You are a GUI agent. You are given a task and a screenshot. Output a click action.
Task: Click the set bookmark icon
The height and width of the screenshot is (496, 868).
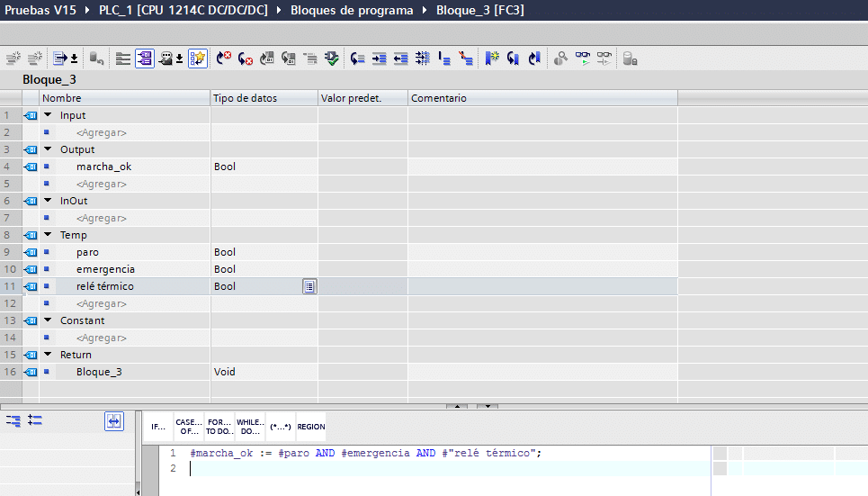[x=491, y=59]
